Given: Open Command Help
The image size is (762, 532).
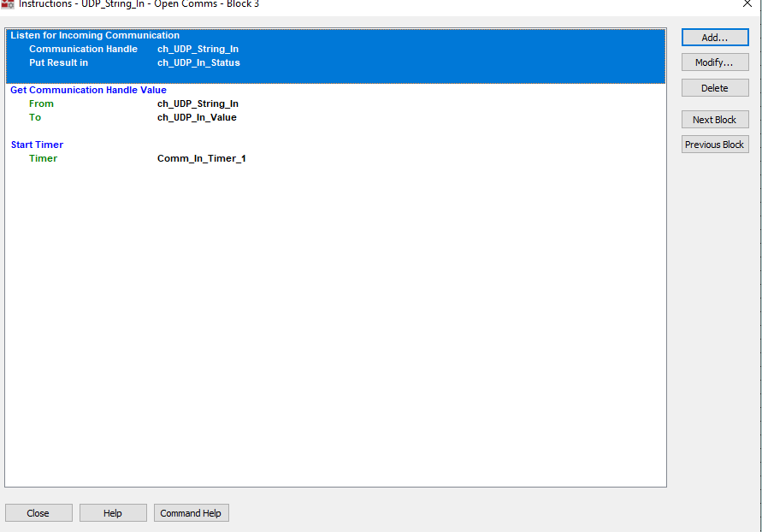Looking at the screenshot, I should click(x=191, y=513).
